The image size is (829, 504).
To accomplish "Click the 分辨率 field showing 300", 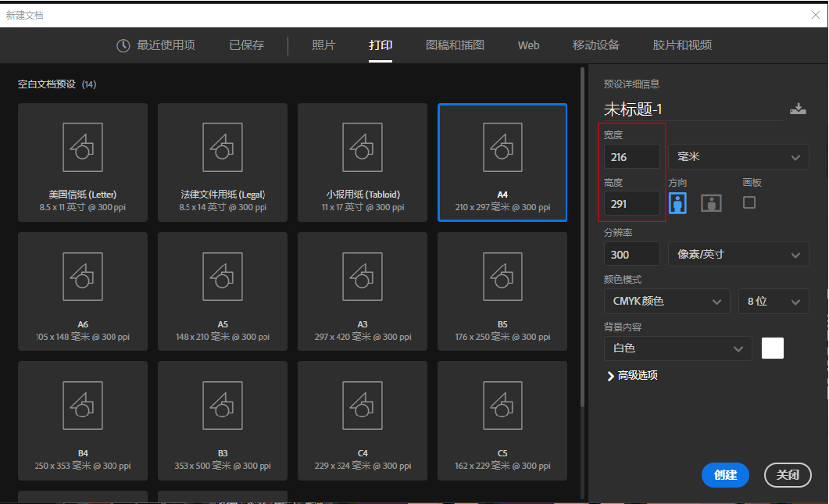I will pos(632,255).
